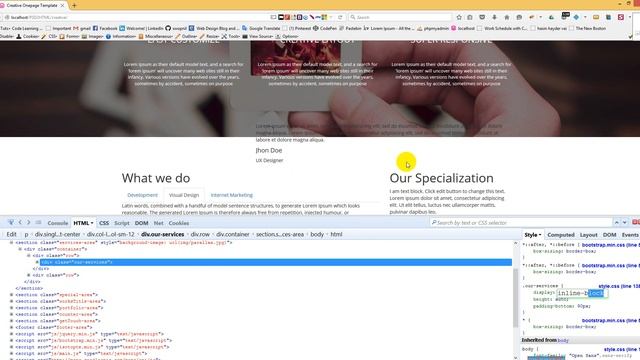
Task: Open the CodePen bookmark
Action: pyautogui.click(x=325, y=28)
